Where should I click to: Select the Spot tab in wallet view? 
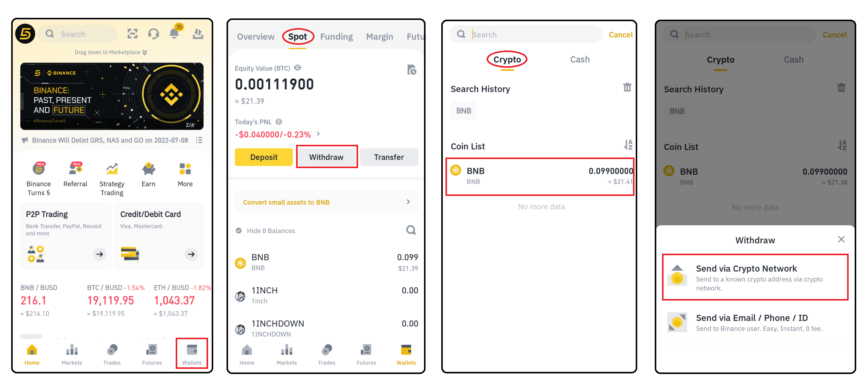298,37
